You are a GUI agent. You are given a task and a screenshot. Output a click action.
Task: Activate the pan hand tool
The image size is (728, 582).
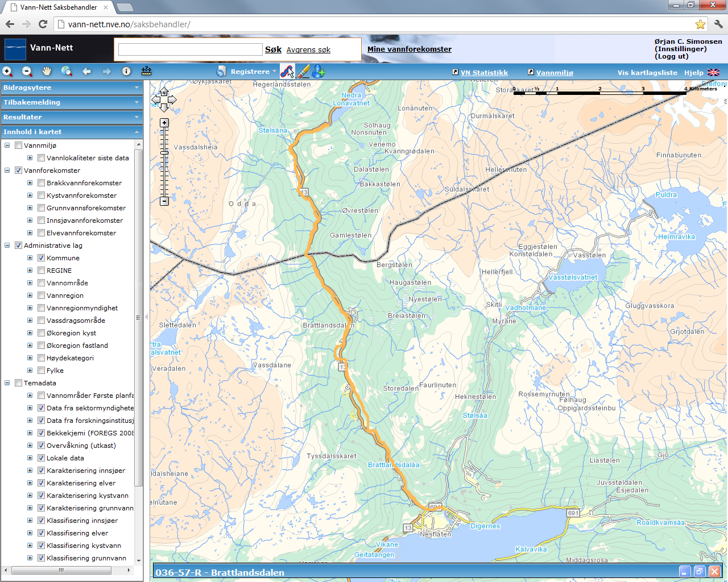47,71
